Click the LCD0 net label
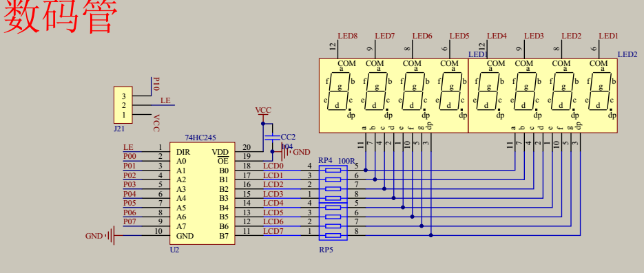The width and height of the screenshot is (644, 273). 273,166
